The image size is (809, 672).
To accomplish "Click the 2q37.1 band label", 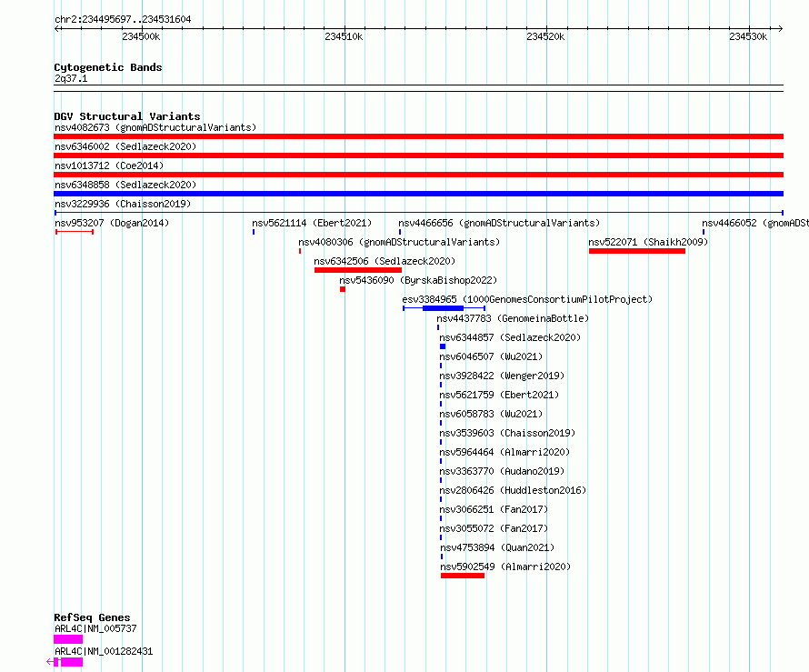I will point(71,78).
